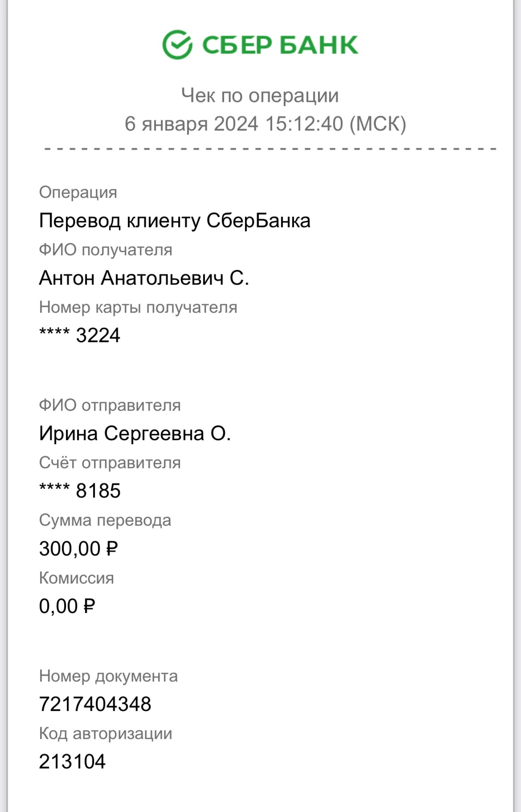Viewport: 521px width, 812px height.
Task: Tap the authorization code 213104
Action: point(72,762)
